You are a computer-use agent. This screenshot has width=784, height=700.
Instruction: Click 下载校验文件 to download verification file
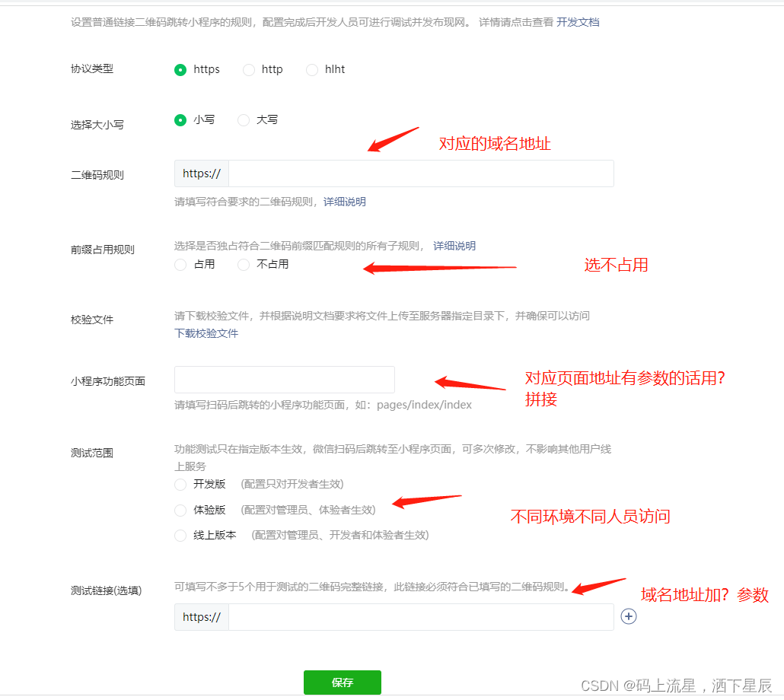click(x=206, y=334)
